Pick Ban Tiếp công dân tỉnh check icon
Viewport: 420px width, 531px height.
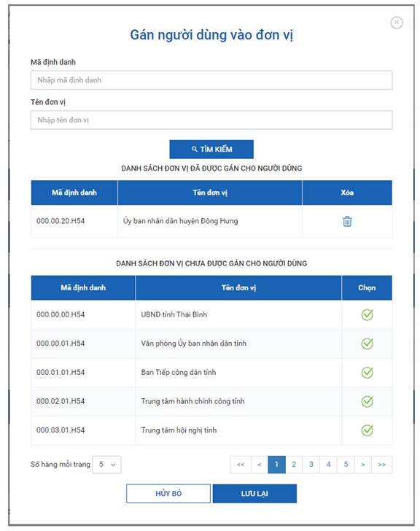tap(367, 373)
